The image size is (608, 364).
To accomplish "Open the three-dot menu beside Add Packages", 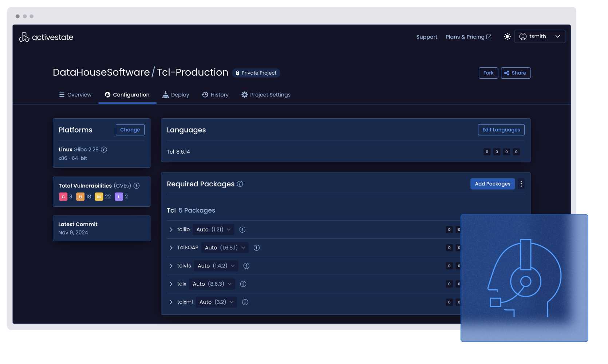I will 521,184.
